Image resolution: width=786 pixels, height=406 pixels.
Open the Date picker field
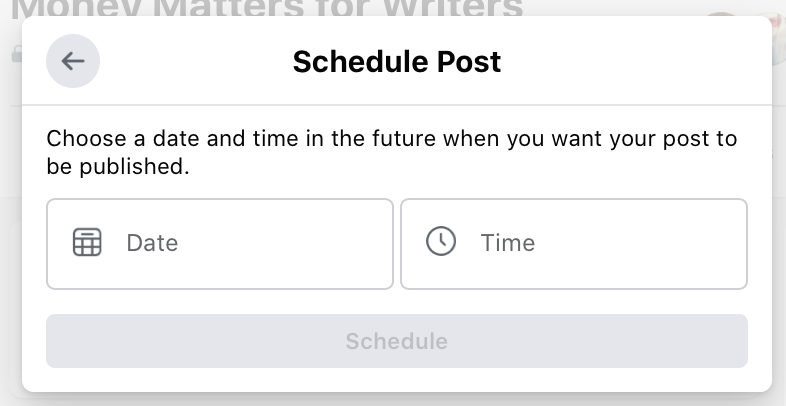point(220,244)
